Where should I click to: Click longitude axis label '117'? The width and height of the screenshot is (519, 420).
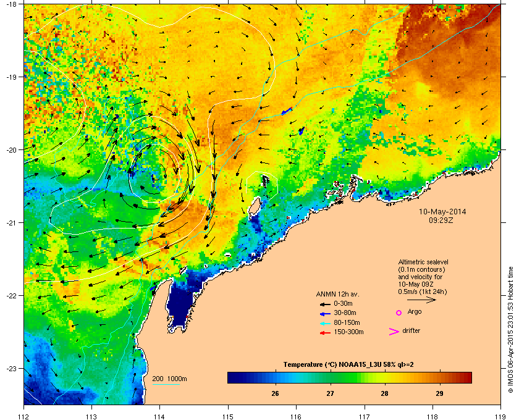(364, 416)
